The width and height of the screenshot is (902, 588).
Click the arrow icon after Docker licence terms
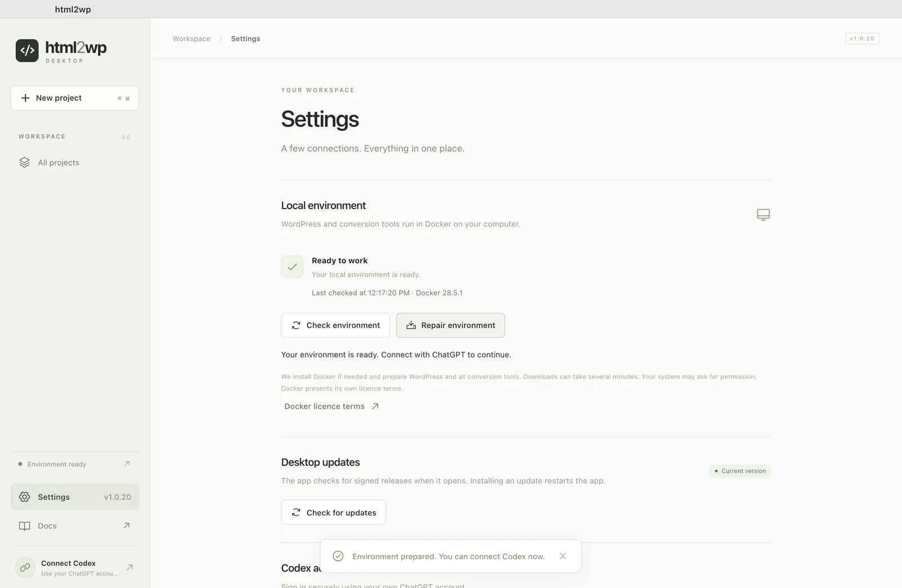coord(375,406)
